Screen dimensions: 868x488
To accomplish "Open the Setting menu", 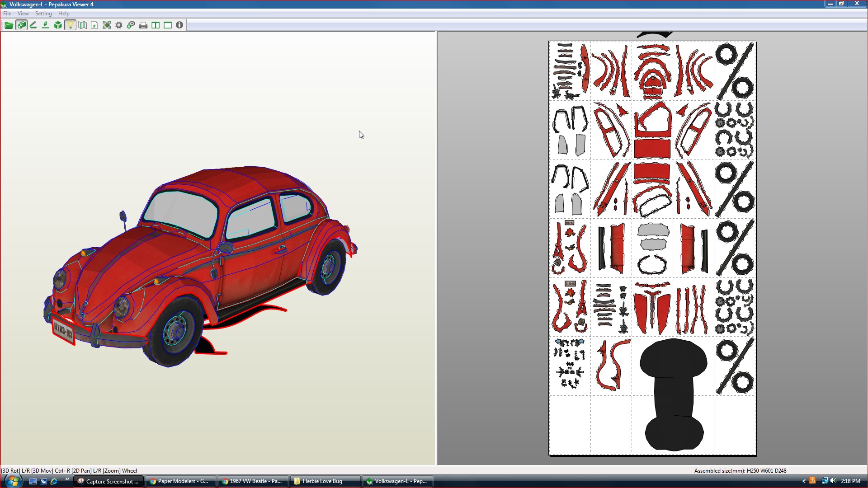I will (43, 14).
